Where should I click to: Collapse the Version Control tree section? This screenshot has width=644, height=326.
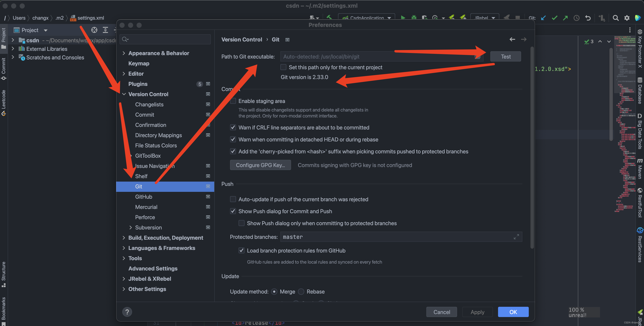tap(124, 94)
